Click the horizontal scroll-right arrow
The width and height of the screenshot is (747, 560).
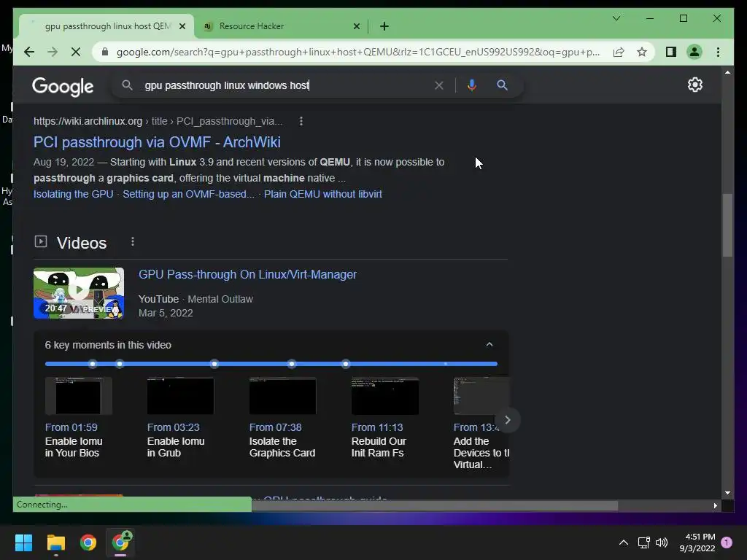coord(715,505)
